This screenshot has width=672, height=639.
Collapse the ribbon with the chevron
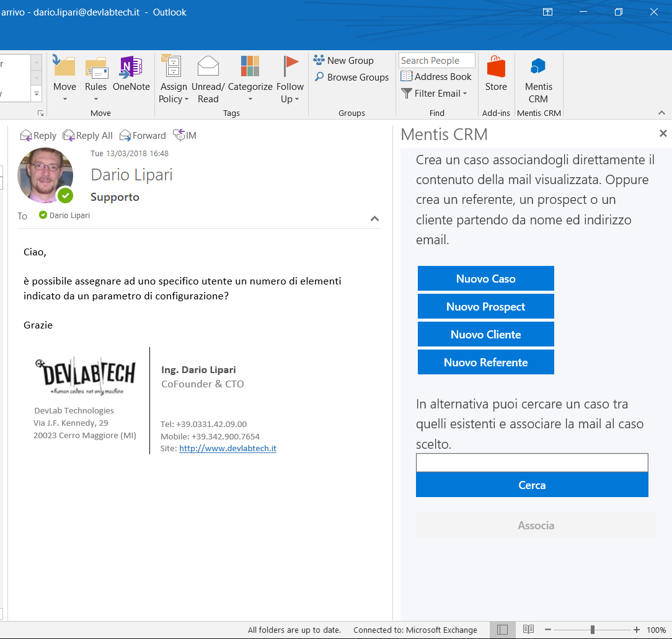pyautogui.click(x=661, y=113)
